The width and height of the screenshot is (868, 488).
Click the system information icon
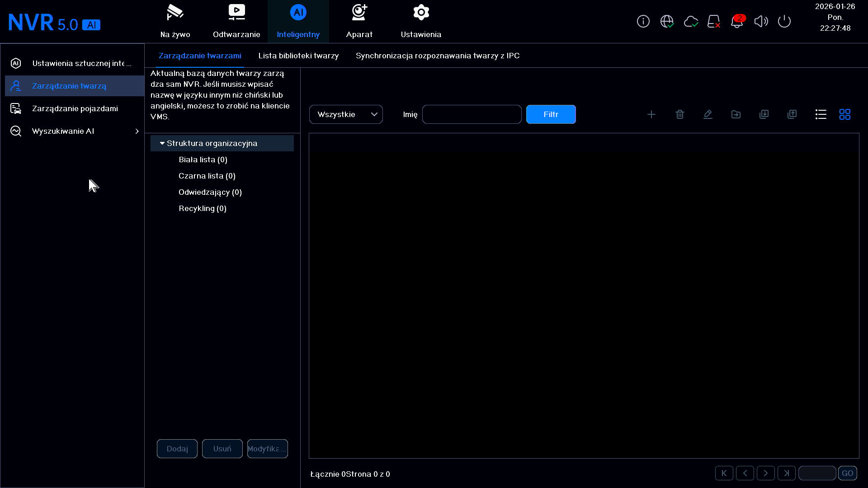coord(643,21)
